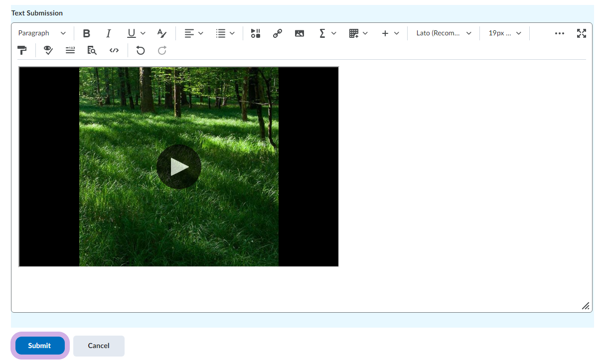Open the insert table menu

click(x=354, y=33)
